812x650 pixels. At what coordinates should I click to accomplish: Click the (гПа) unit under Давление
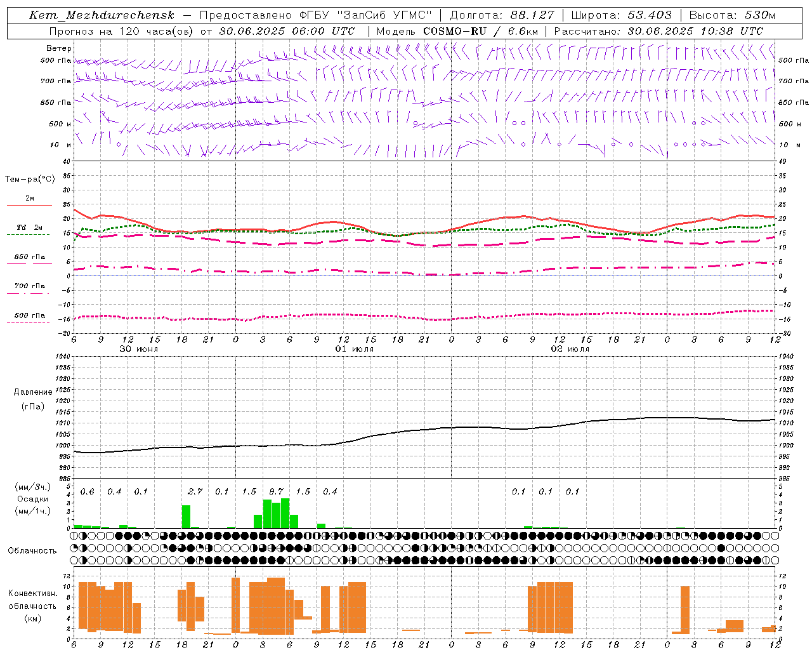(x=33, y=407)
